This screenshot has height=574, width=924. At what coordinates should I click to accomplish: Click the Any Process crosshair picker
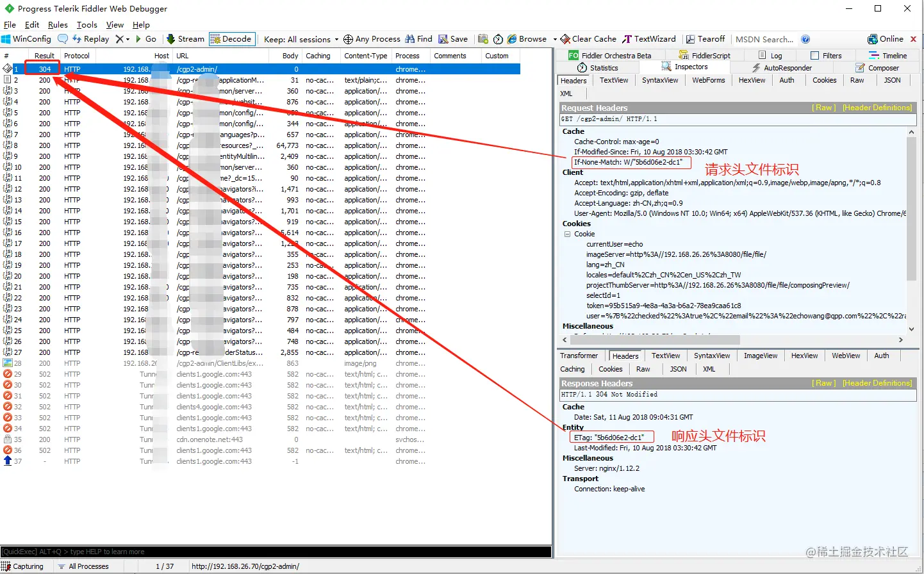pyautogui.click(x=372, y=39)
